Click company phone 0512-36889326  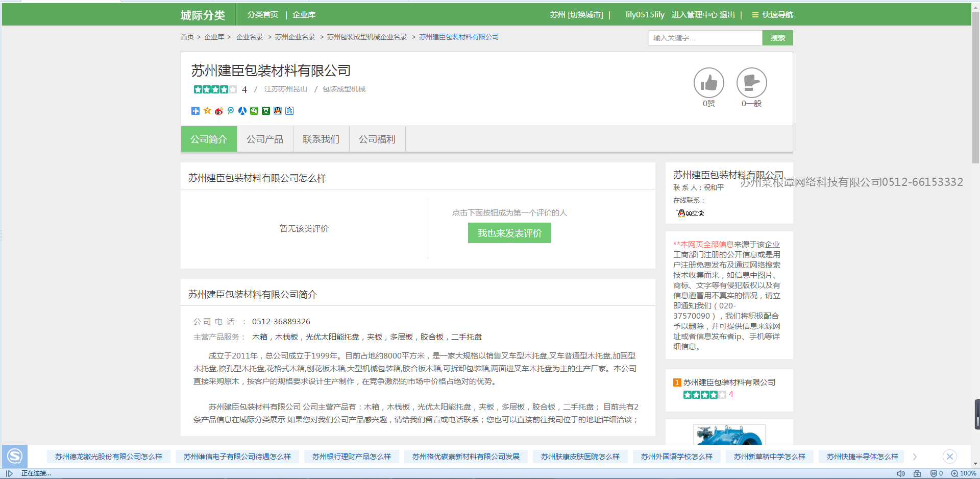click(x=281, y=322)
